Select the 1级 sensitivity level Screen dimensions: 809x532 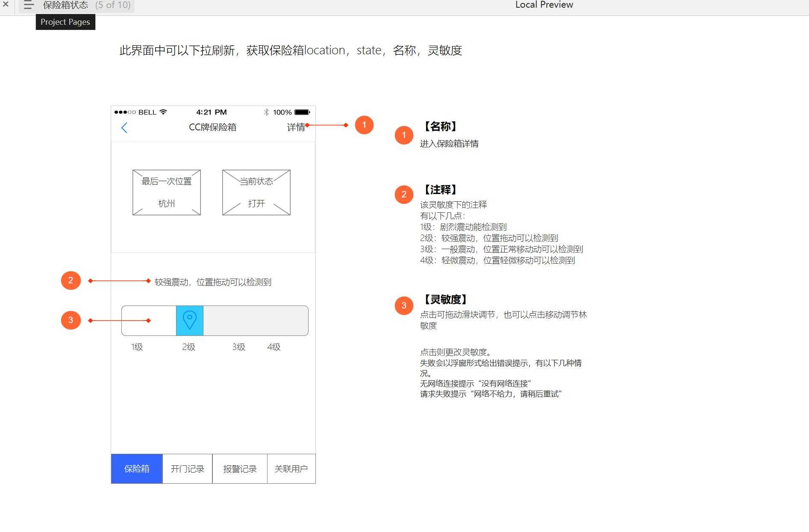pyautogui.click(x=137, y=347)
